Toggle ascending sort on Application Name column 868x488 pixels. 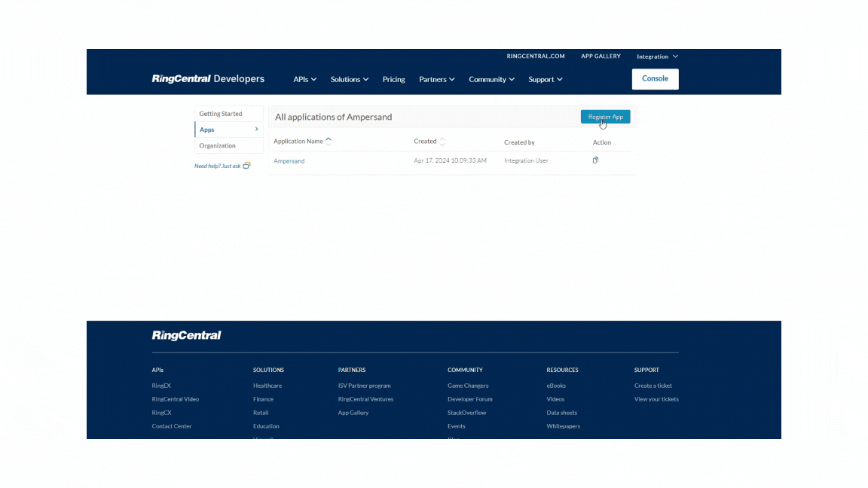point(327,139)
